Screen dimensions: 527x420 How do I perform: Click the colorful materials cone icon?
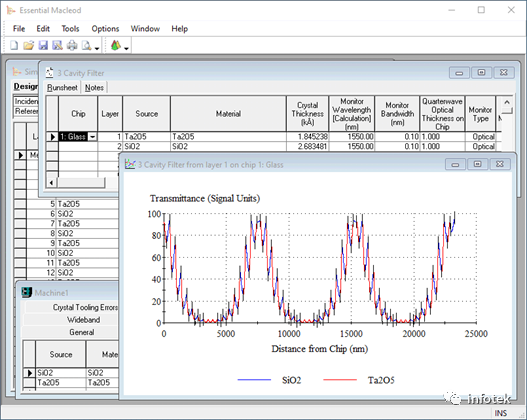[x=116, y=45]
